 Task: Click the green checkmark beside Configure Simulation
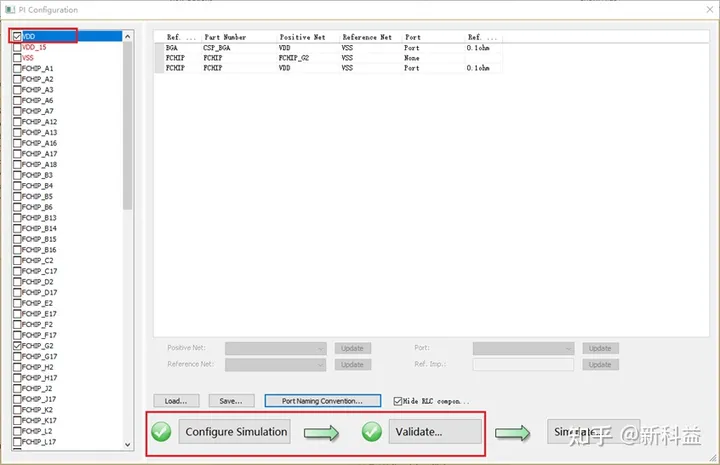pyautogui.click(x=161, y=431)
